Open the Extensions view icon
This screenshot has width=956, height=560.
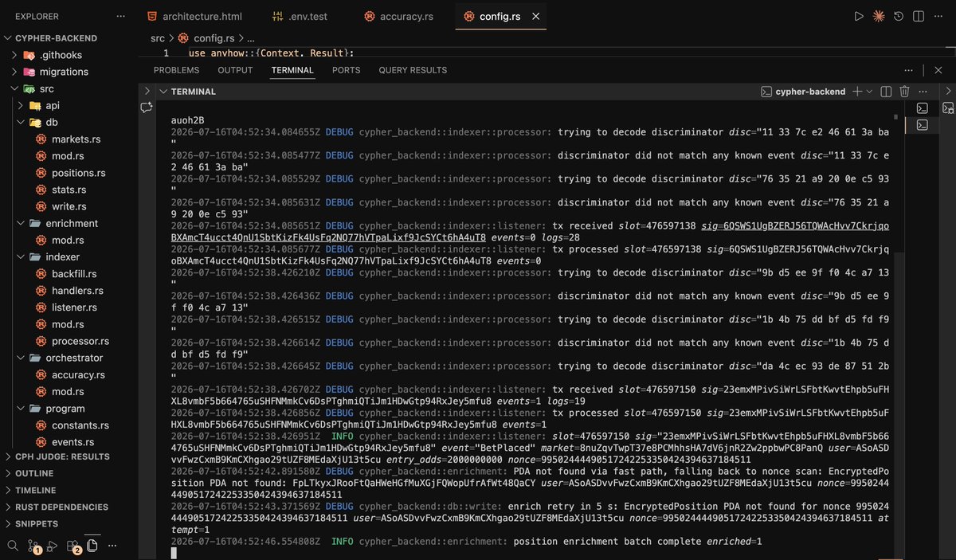coord(73,546)
